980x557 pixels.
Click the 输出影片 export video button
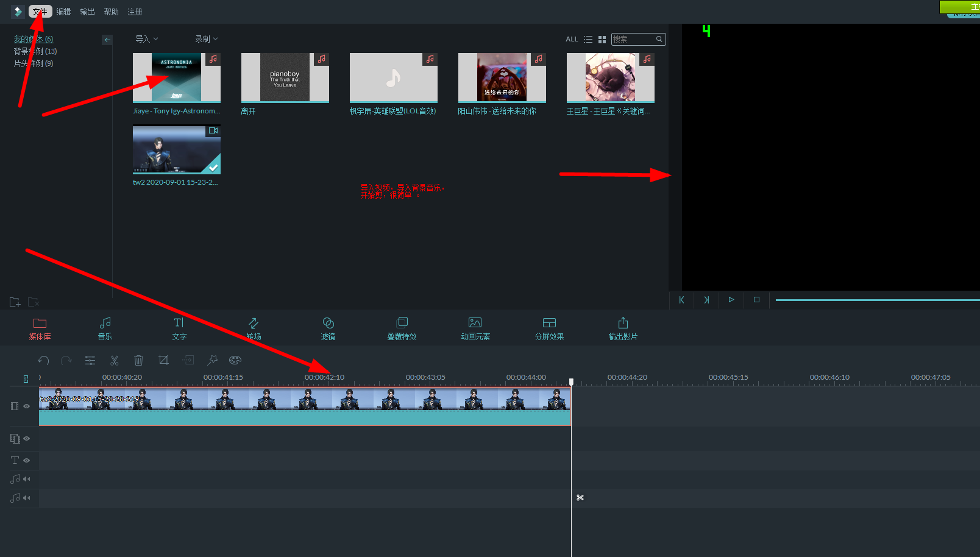pos(623,328)
